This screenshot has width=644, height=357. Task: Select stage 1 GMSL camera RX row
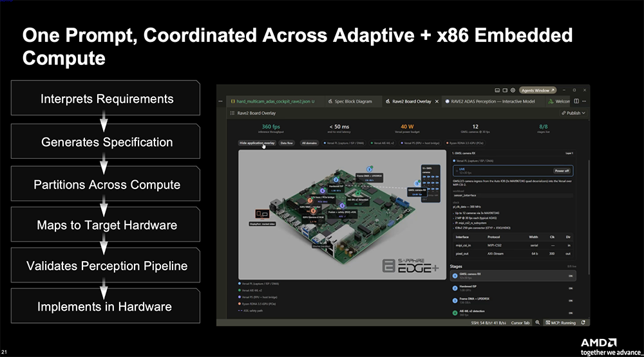(513, 275)
